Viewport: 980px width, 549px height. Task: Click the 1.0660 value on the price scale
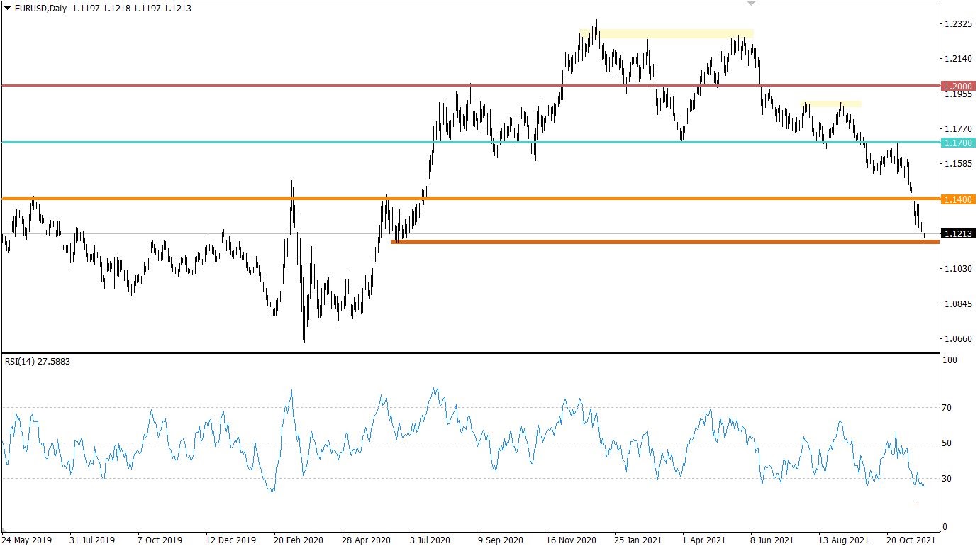[957, 339]
